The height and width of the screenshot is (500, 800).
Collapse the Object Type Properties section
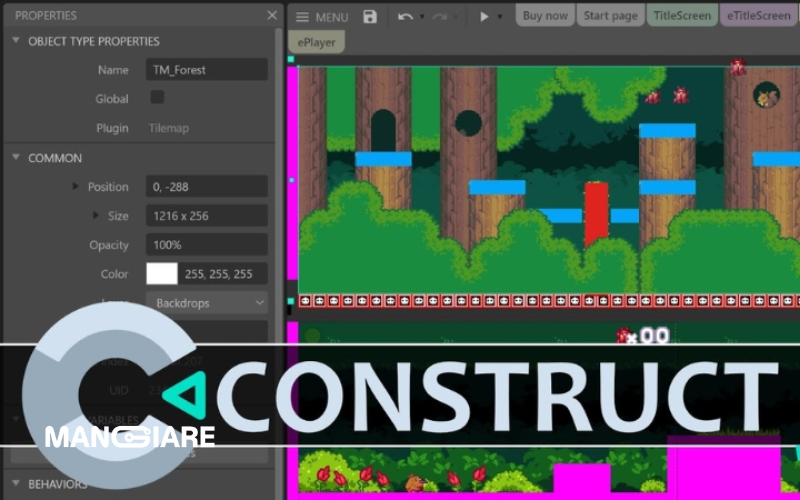pos(16,40)
